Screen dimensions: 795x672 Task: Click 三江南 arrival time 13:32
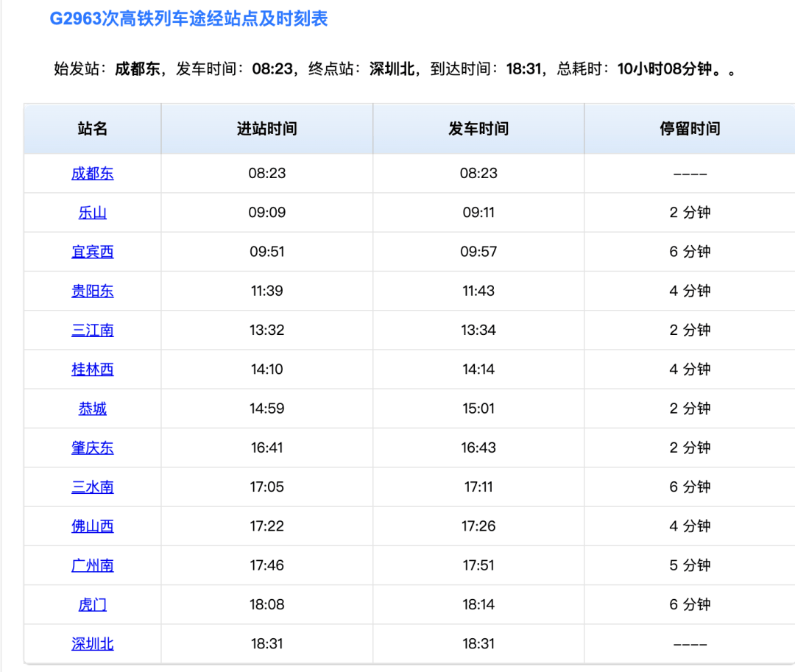pos(266,330)
